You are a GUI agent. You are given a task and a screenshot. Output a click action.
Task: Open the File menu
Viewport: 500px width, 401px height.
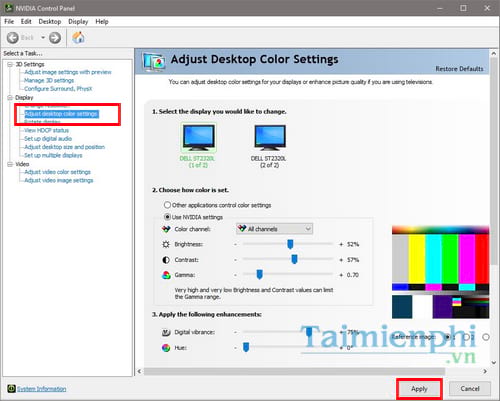[x=9, y=22]
